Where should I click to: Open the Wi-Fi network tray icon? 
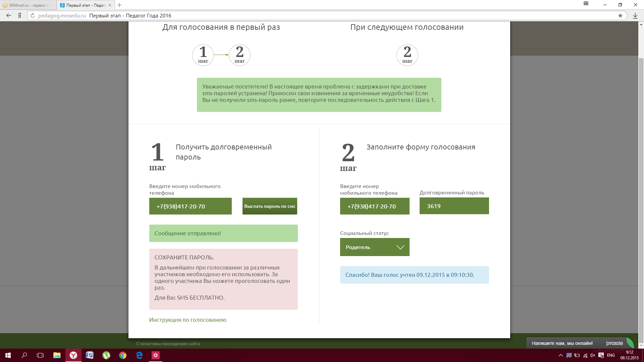(585, 355)
